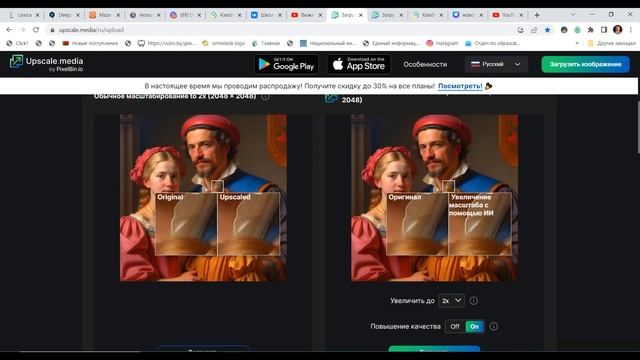
Task: Open the omnidesk logo bookmark
Action: (224, 43)
